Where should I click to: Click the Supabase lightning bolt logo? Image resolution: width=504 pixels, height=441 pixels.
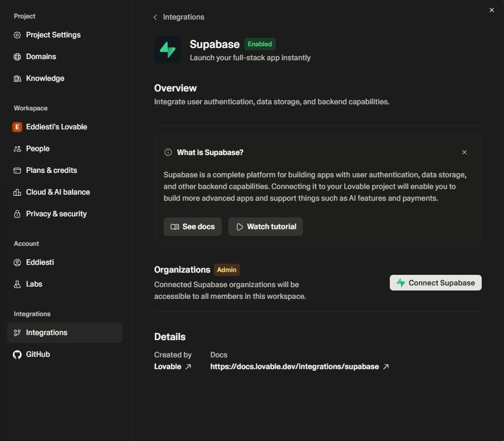[x=168, y=50]
